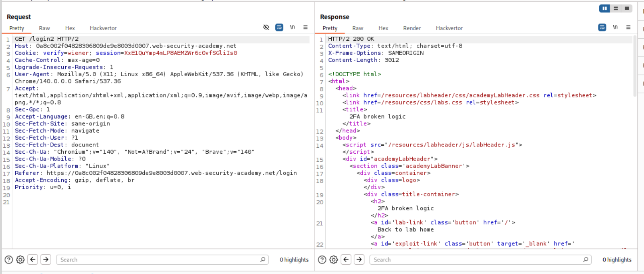Screen dimensions: 644x274
Task: Open Request search help question icon
Action: click(x=8, y=260)
